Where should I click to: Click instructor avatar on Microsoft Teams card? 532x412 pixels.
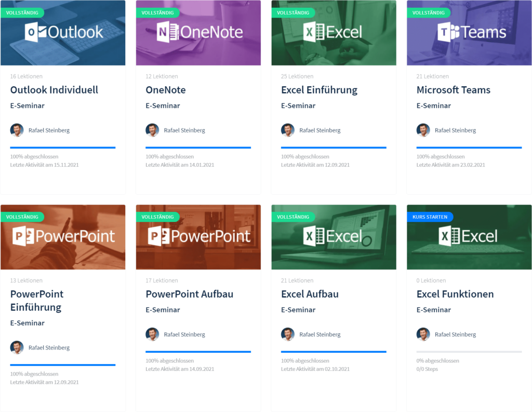click(423, 130)
